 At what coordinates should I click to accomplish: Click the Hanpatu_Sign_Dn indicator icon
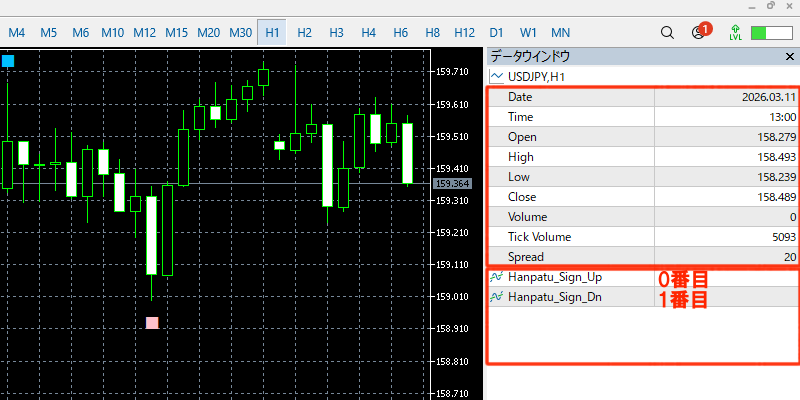[x=495, y=297]
